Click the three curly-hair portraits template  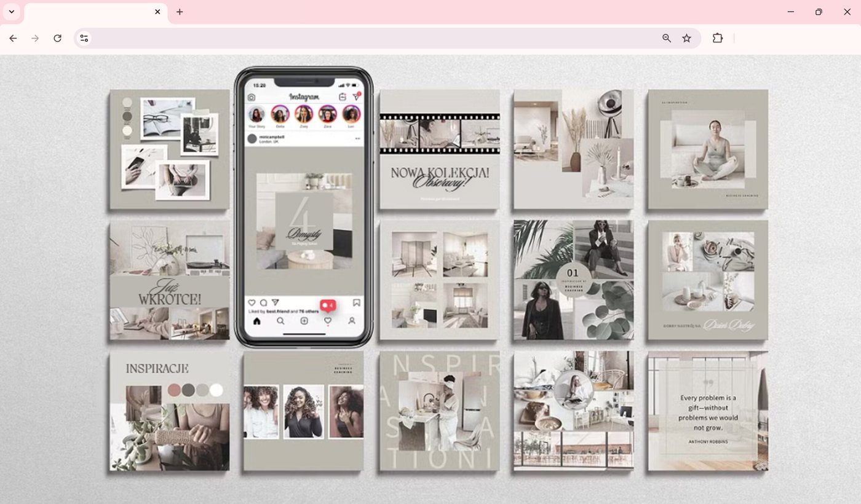pyautogui.click(x=304, y=411)
